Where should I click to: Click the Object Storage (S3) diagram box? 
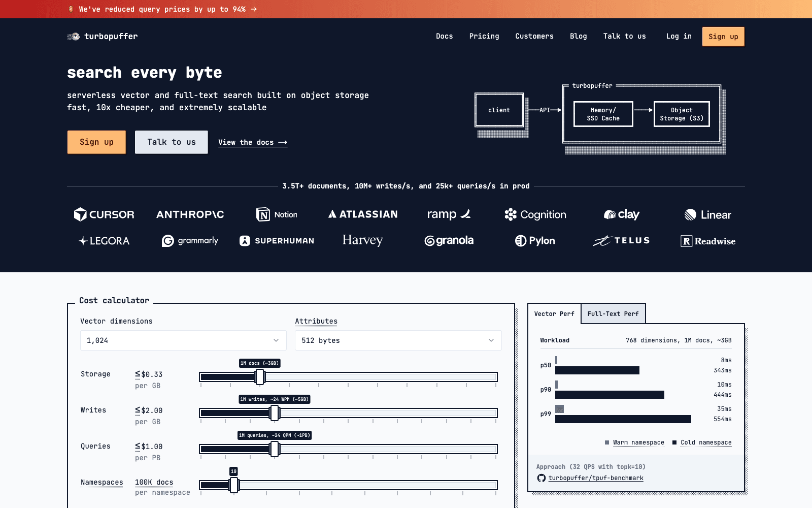point(682,114)
